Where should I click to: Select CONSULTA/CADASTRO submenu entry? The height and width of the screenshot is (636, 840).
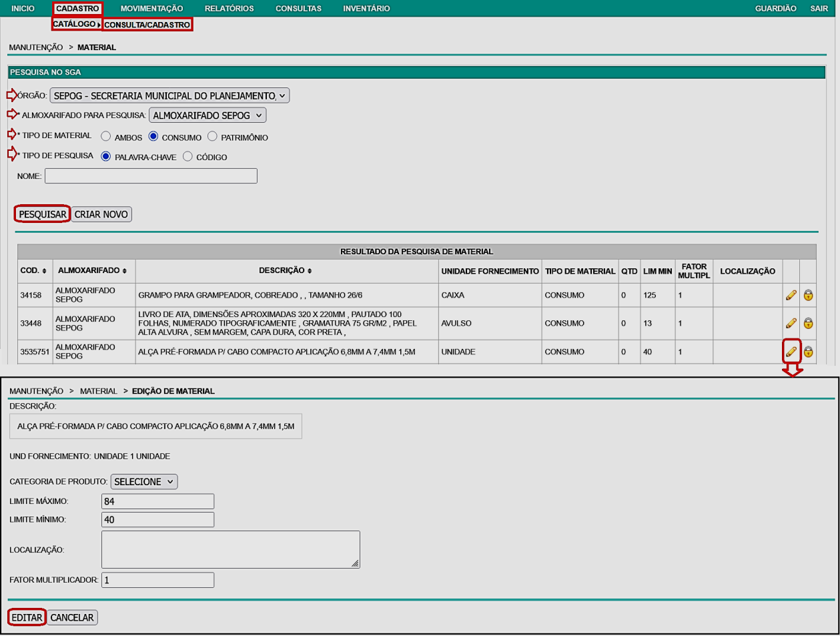[x=147, y=25]
